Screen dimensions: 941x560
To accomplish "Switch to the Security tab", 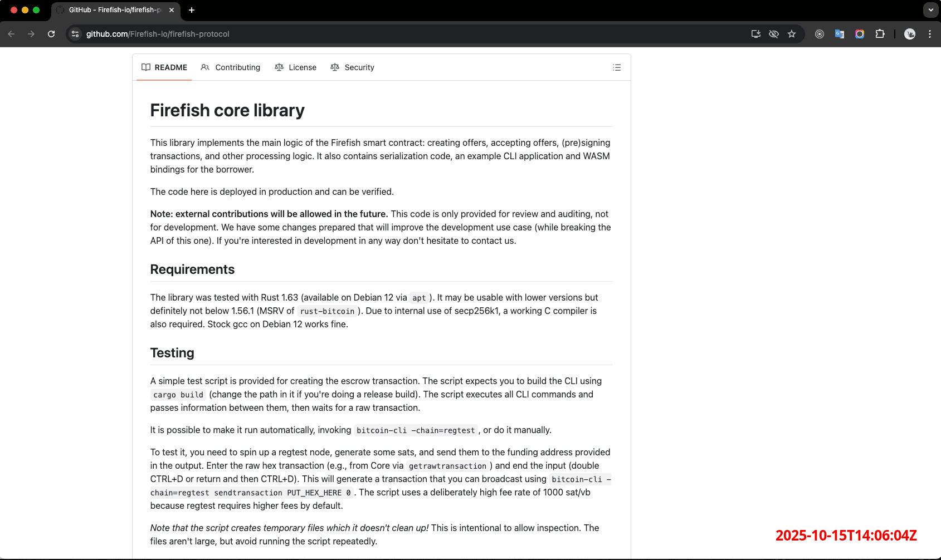I will tap(359, 67).
